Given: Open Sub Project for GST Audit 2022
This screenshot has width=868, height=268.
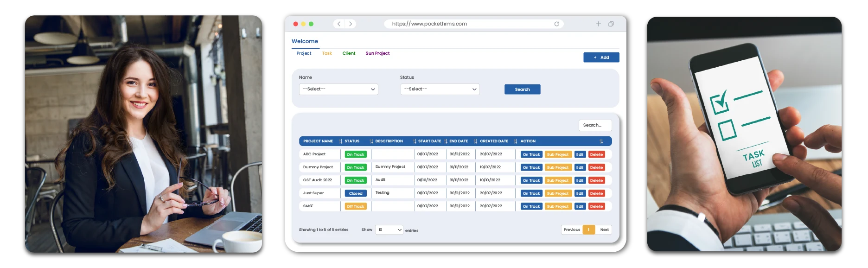Looking at the screenshot, I should [x=558, y=180].
